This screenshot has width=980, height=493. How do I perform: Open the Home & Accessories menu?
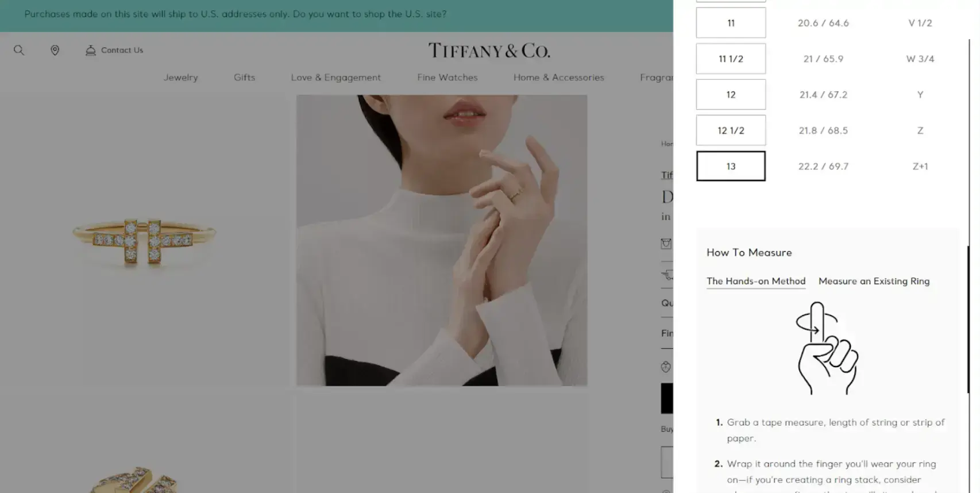pyautogui.click(x=558, y=77)
